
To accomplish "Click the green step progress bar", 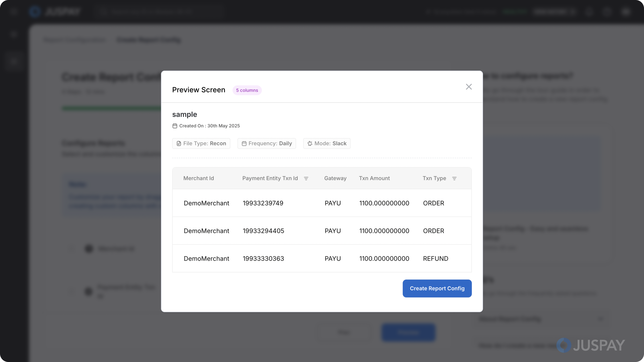I will click(112, 108).
